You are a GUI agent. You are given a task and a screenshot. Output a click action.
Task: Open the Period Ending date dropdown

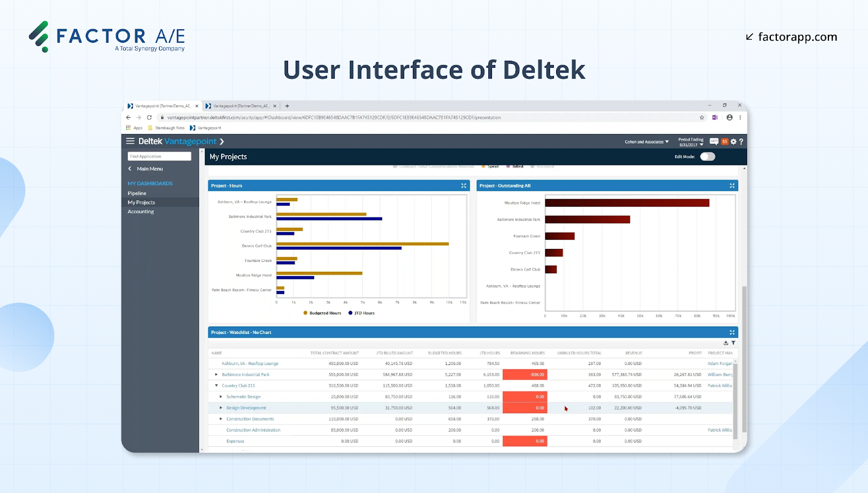coord(700,145)
